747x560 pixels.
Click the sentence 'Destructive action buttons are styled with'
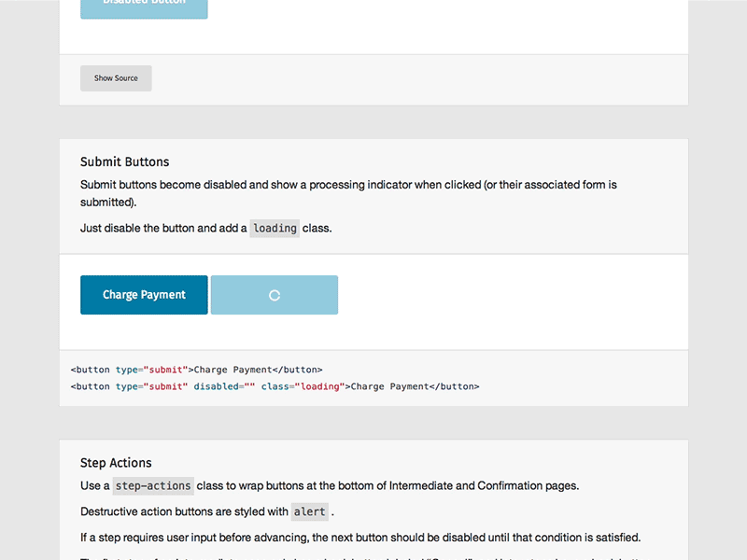point(184,511)
